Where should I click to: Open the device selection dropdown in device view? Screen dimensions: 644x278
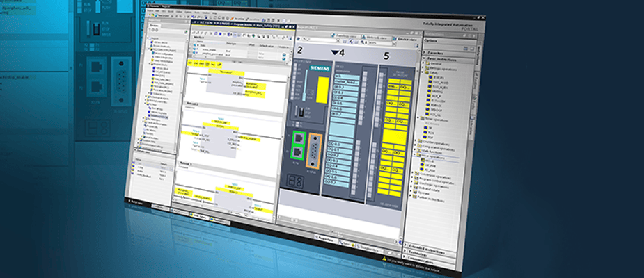click(338, 40)
